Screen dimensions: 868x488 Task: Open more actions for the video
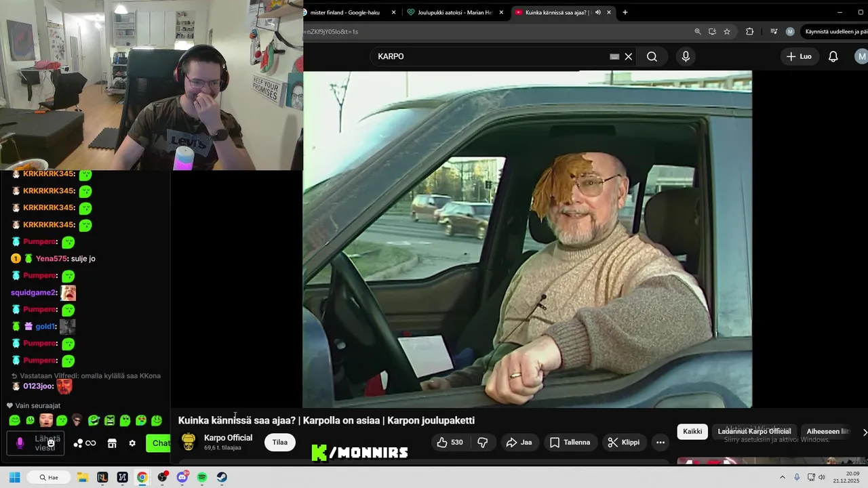click(x=660, y=442)
